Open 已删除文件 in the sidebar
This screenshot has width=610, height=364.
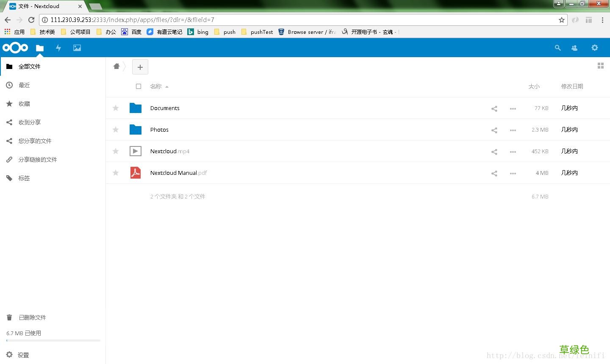[33, 317]
